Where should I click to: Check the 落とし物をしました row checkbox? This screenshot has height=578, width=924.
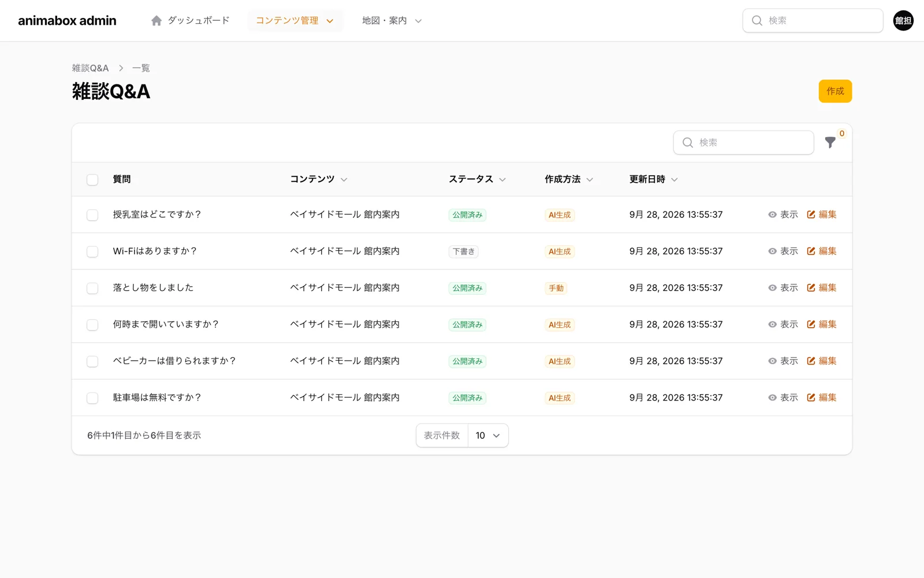point(92,288)
